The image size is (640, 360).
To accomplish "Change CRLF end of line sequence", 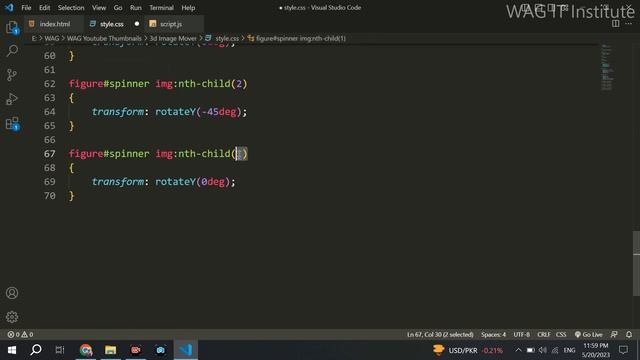I will (x=544, y=334).
